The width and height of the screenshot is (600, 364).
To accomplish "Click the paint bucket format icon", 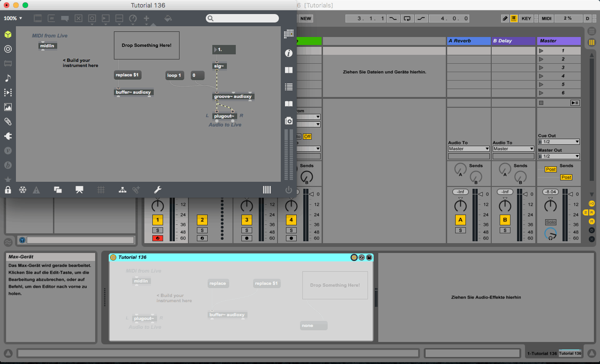I will (168, 18).
